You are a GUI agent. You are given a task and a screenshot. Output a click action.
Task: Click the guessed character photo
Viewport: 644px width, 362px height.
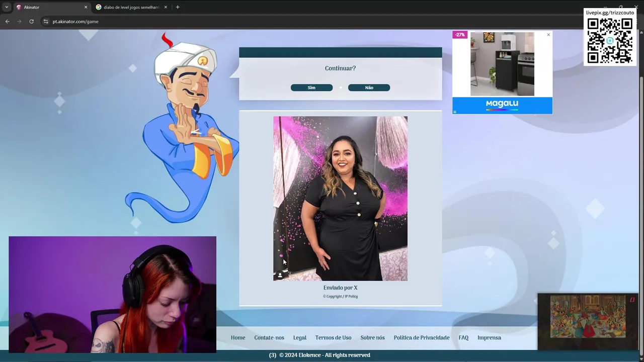pos(340,199)
